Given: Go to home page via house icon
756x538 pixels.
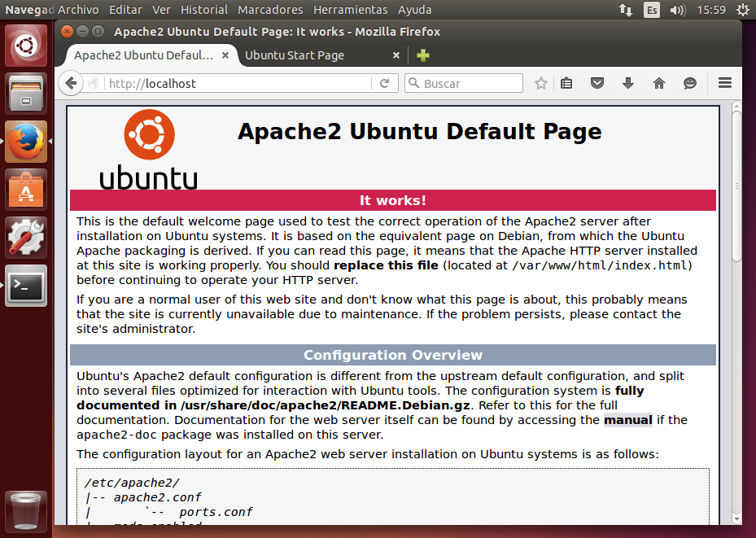Looking at the screenshot, I should pos(658,83).
